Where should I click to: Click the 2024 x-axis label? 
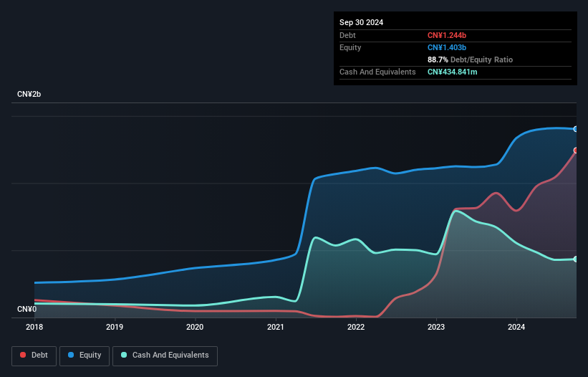[x=516, y=327]
